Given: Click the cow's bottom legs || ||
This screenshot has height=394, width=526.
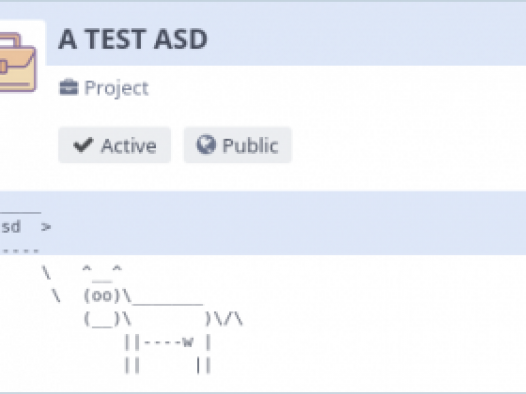Looking at the screenshot, I should [x=168, y=365].
